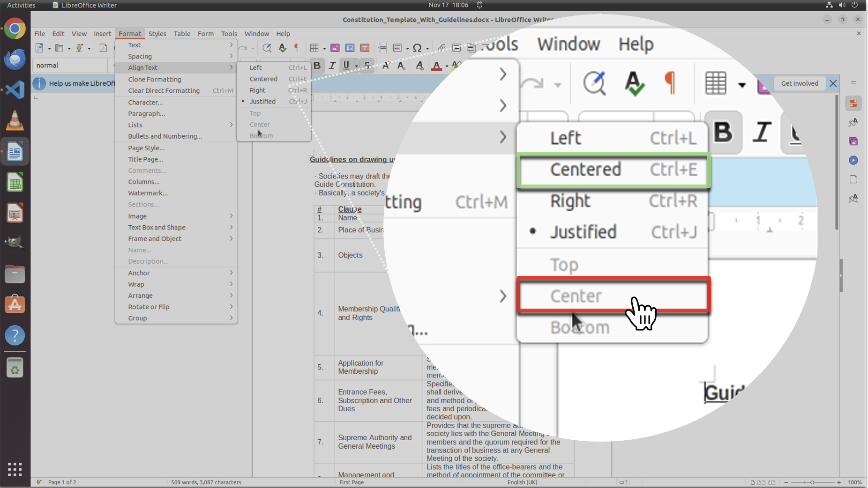Open the Navigator panel from the sidebar
This screenshot has height=488, width=868.
[853, 161]
